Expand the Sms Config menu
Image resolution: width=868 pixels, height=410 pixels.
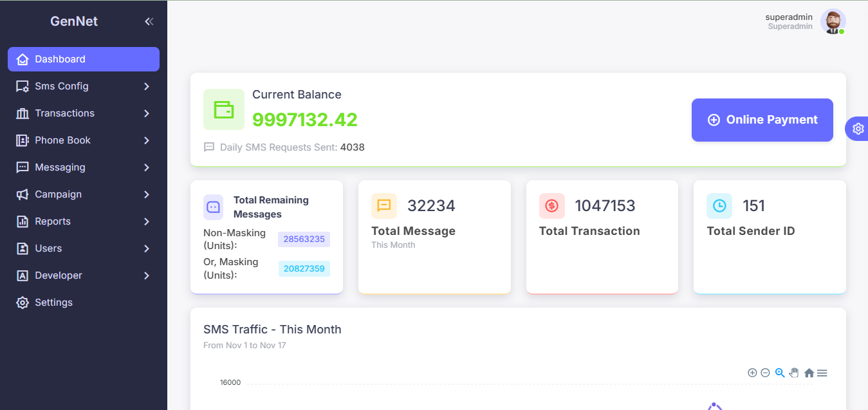(84, 86)
